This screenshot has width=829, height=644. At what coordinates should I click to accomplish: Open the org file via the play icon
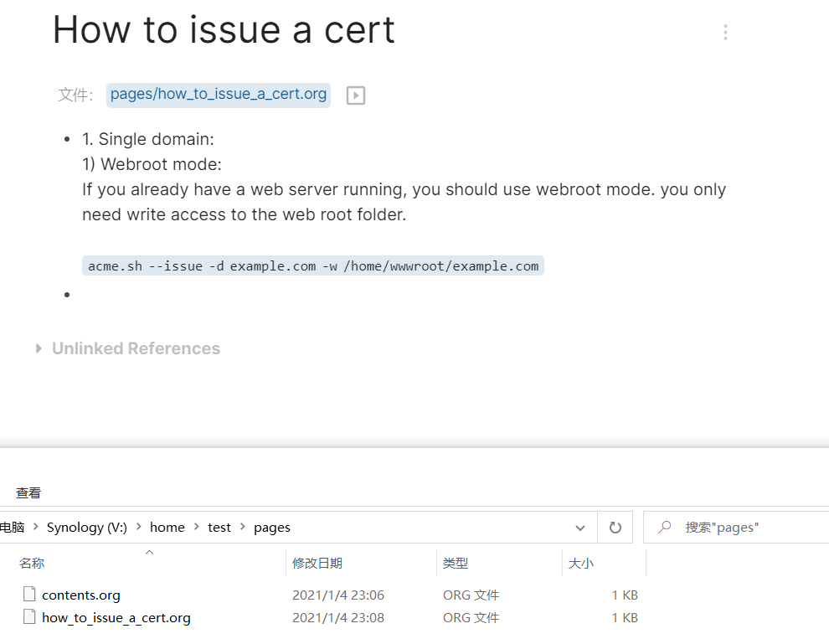[355, 95]
